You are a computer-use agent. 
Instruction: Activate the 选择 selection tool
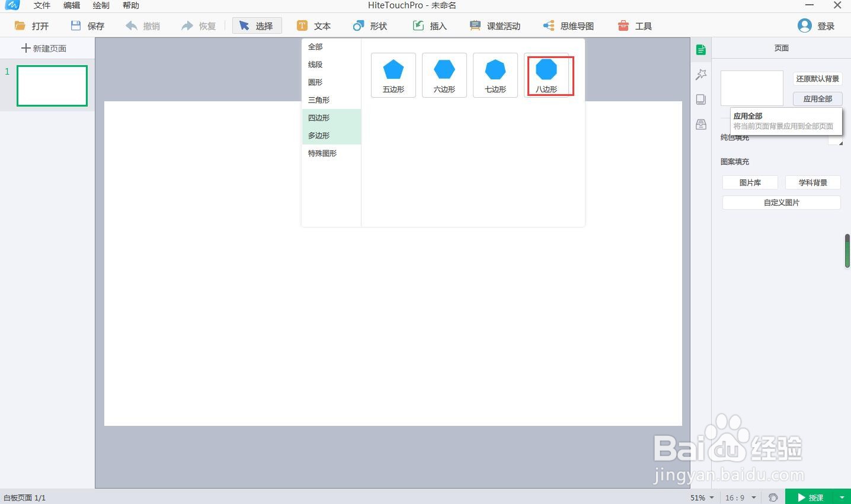coord(257,26)
